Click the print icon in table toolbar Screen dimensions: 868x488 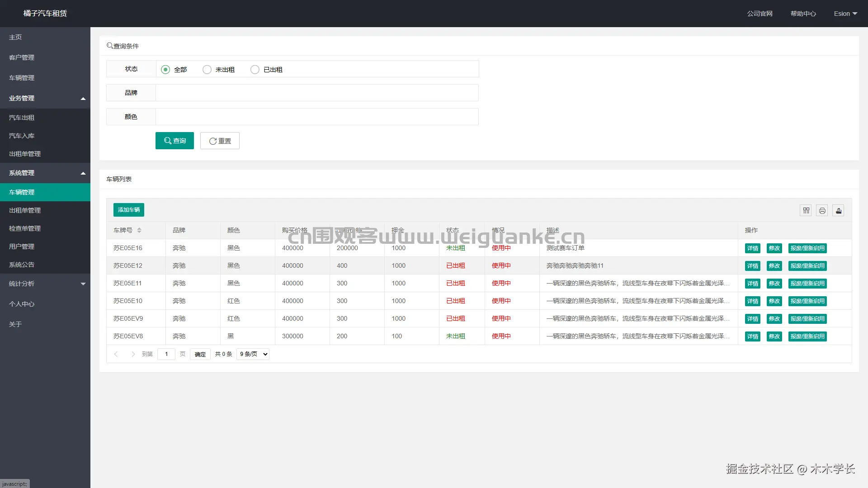coord(822,210)
